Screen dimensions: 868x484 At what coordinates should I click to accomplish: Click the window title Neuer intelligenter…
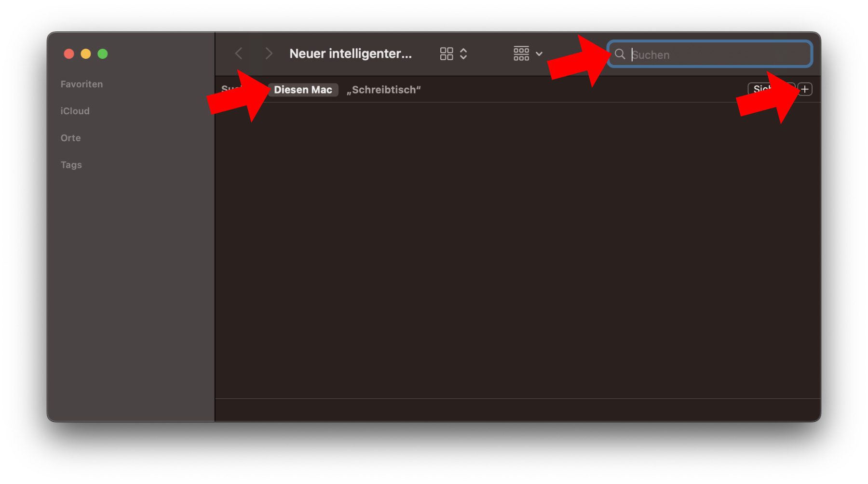pos(350,54)
